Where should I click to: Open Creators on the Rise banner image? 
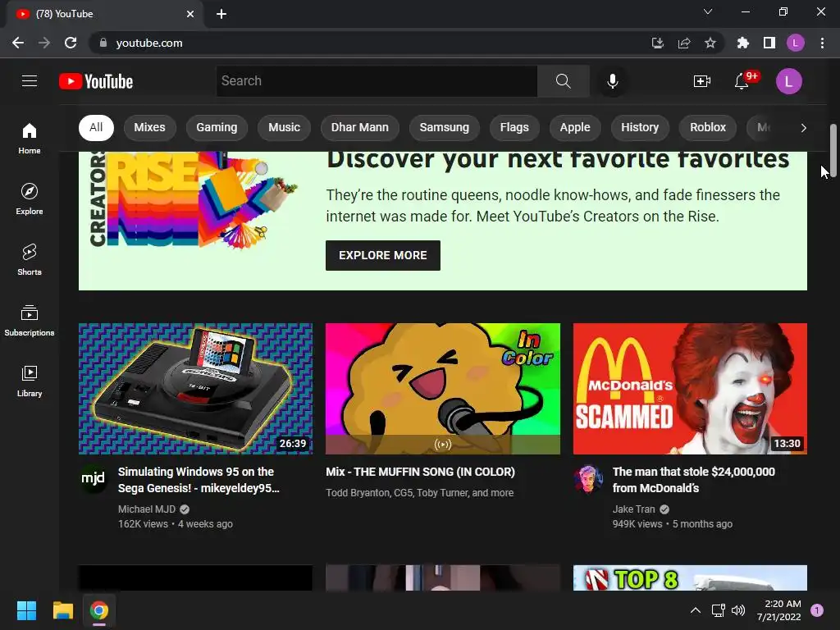(193, 201)
